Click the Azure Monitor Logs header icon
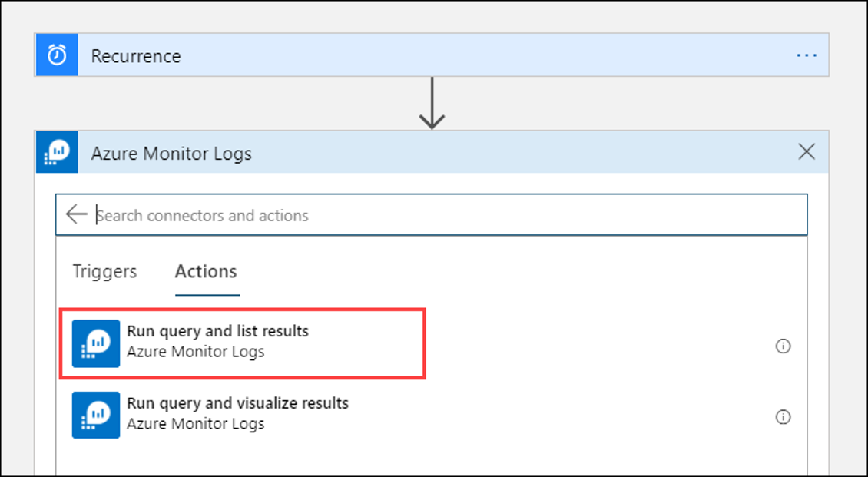868x477 pixels. [57, 152]
